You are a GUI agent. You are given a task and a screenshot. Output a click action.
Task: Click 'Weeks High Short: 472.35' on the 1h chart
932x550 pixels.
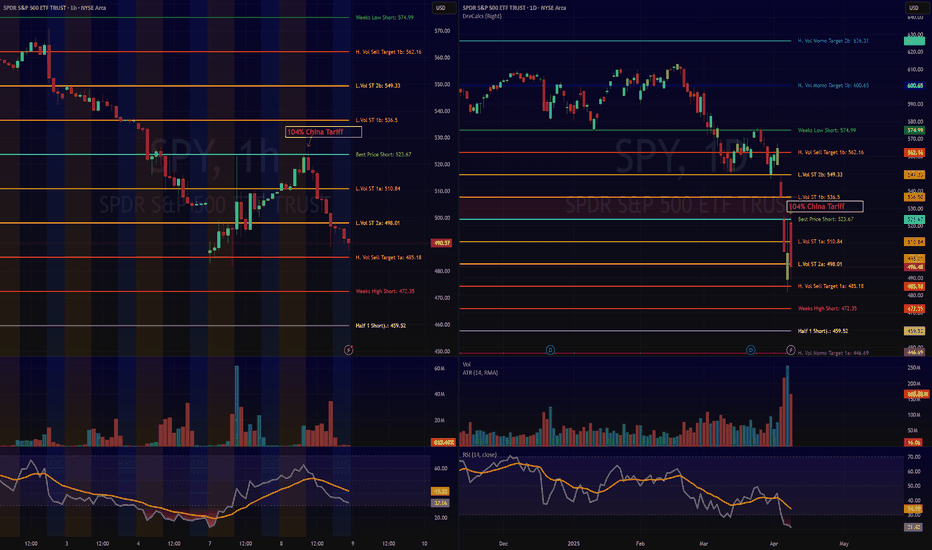(385, 291)
